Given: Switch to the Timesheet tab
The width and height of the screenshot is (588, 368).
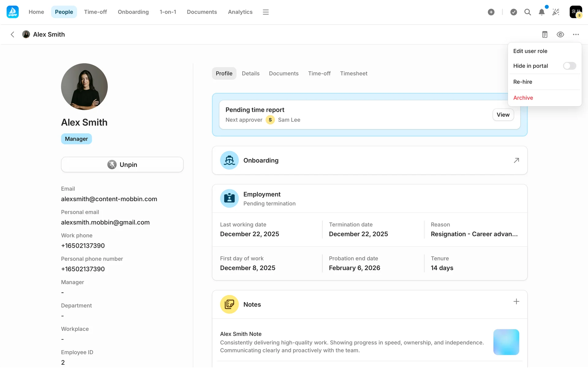Looking at the screenshot, I should click(353, 74).
